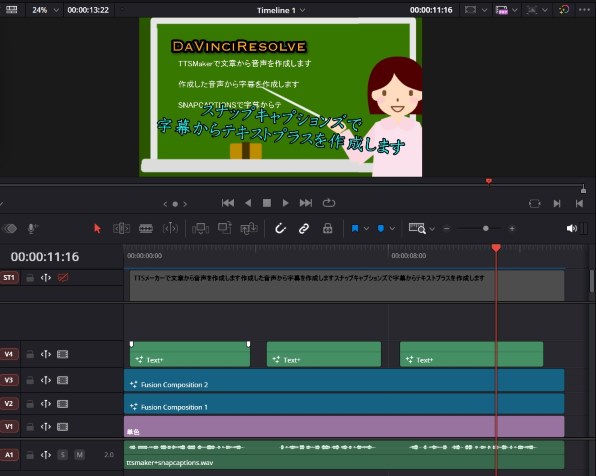Open the viewer three-dots options menu
This screenshot has width=596, height=476.
tap(584, 10)
